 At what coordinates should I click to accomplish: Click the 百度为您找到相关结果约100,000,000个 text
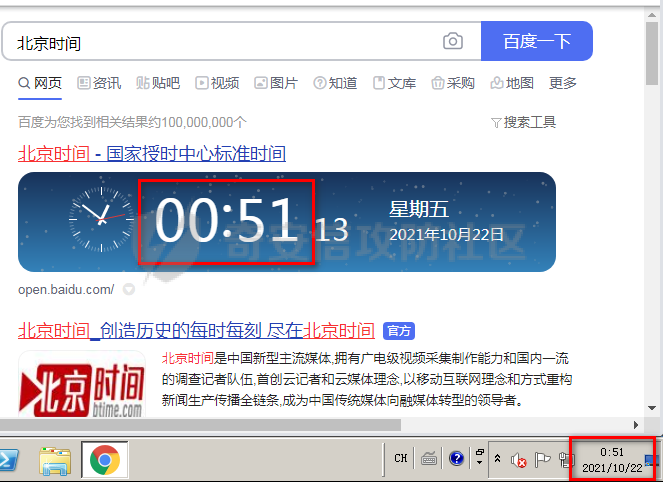tap(132, 122)
